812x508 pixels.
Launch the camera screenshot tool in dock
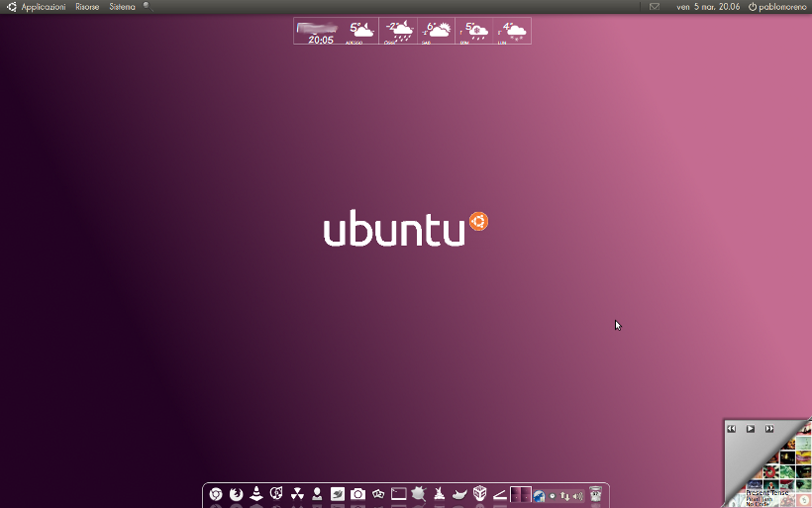pos(357,494)
